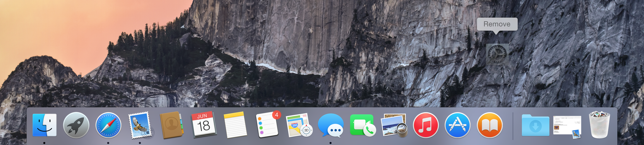
Task: Open Finder from the Dock
Action: pos(45,125)
